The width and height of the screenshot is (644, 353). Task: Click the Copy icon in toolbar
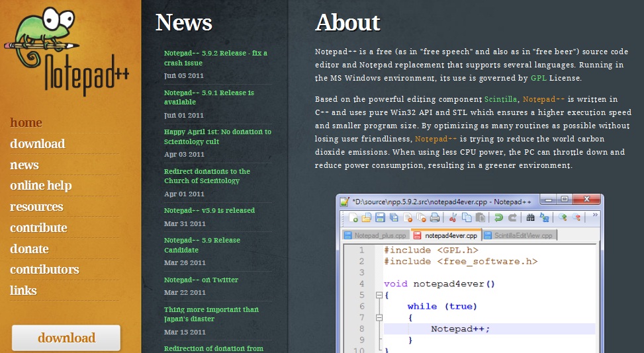(x=467, y=217)
